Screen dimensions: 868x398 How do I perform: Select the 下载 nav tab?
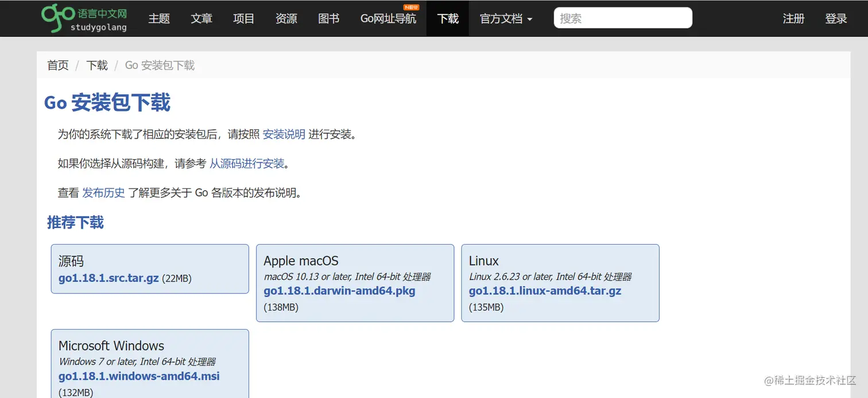click(448, 18)
